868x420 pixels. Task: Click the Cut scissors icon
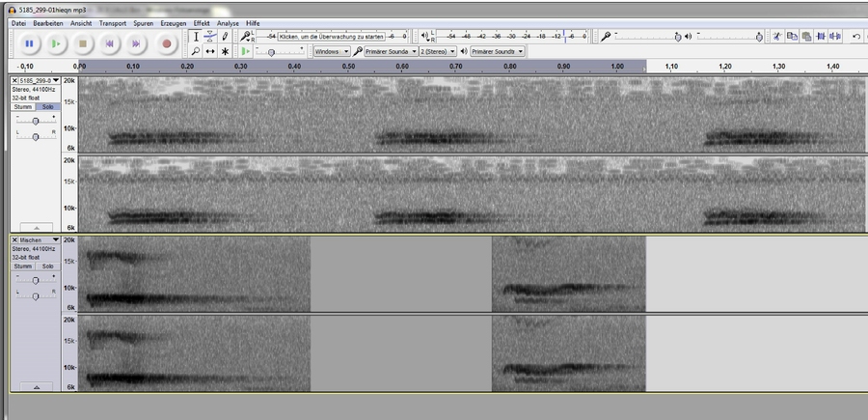pos(777,37)
